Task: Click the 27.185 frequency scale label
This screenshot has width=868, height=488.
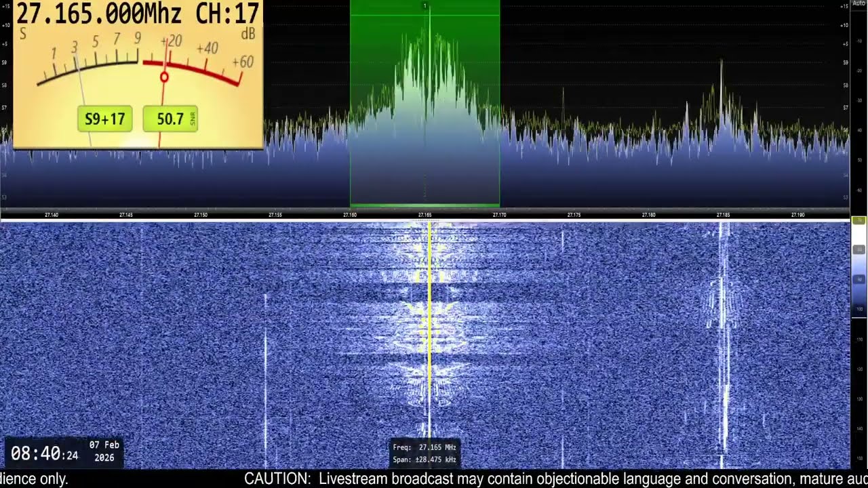Action: tap(723, 215)
